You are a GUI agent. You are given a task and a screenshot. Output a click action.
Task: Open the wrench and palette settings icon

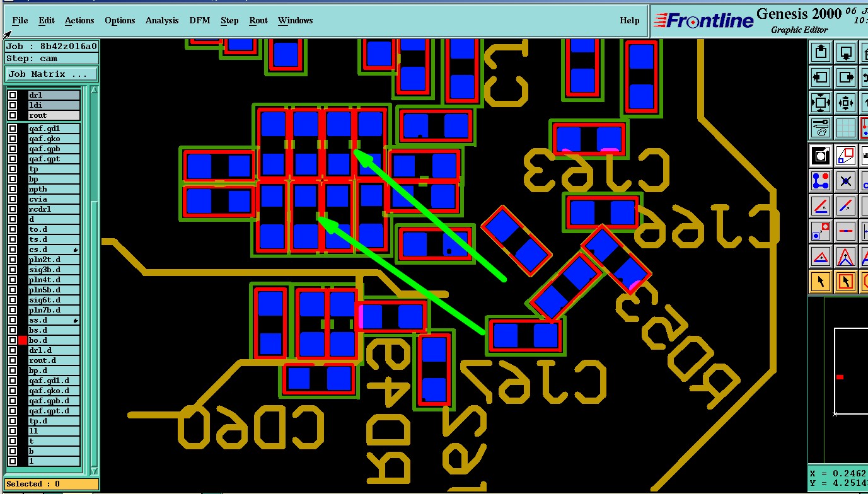(821, 128)
